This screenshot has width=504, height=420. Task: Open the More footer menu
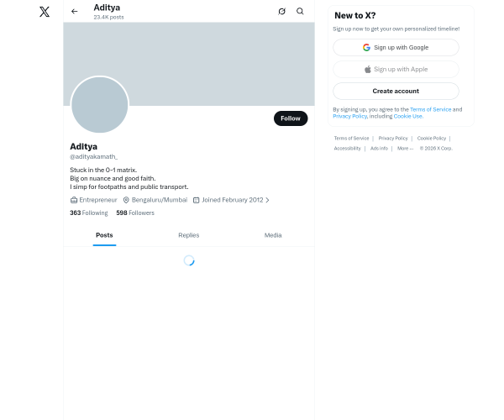(405, 149)
